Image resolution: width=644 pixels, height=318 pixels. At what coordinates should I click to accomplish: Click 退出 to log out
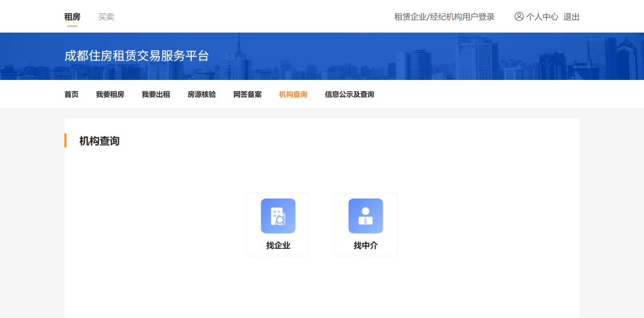(571, 17)
